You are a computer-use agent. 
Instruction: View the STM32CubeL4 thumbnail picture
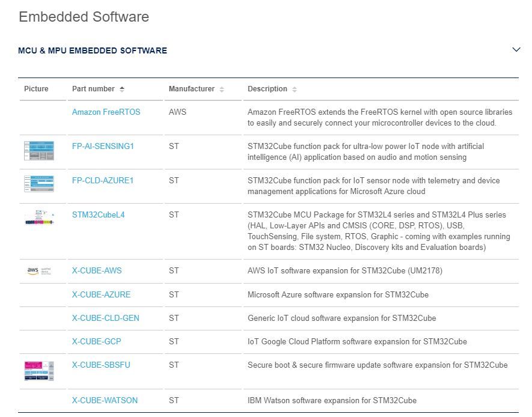pos(40,218)
